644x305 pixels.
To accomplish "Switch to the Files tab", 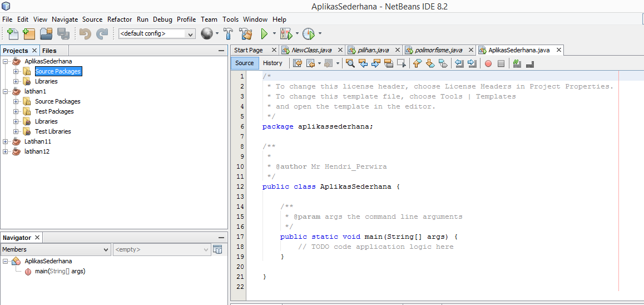I will [49, 51].
